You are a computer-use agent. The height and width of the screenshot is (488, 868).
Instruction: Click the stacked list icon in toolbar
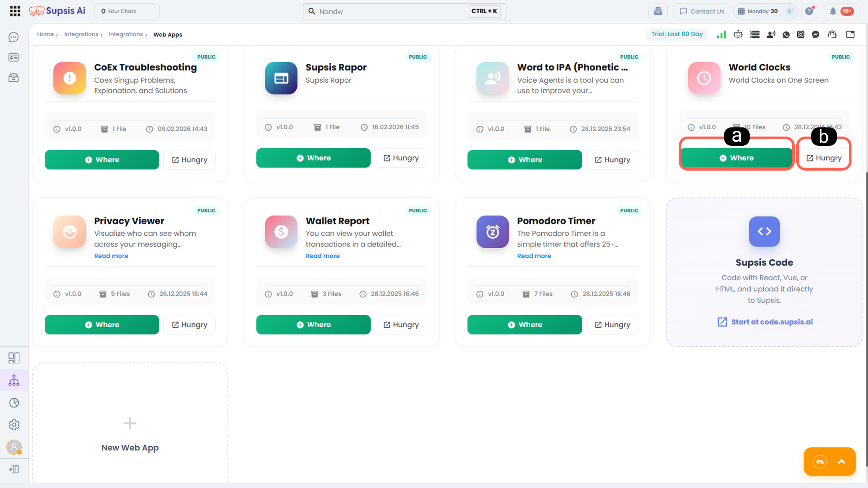(755, 34)
